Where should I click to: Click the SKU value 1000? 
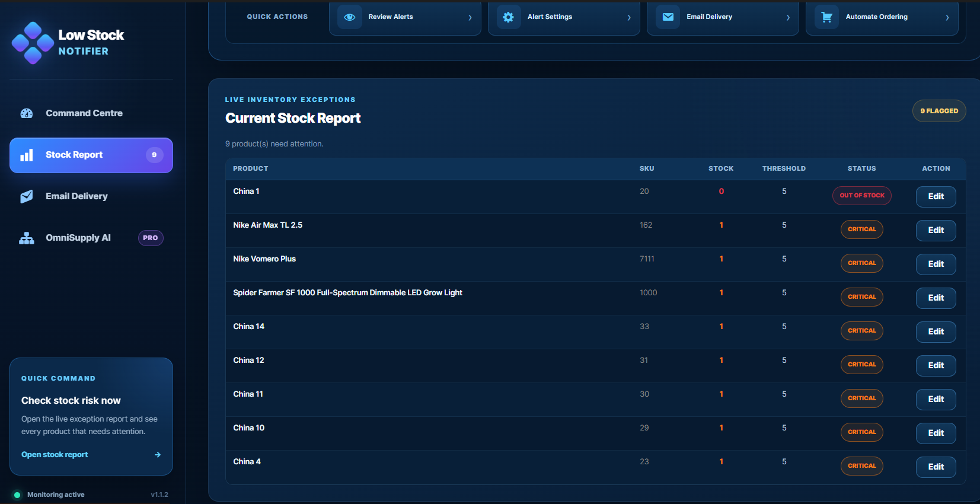[649, 293]
